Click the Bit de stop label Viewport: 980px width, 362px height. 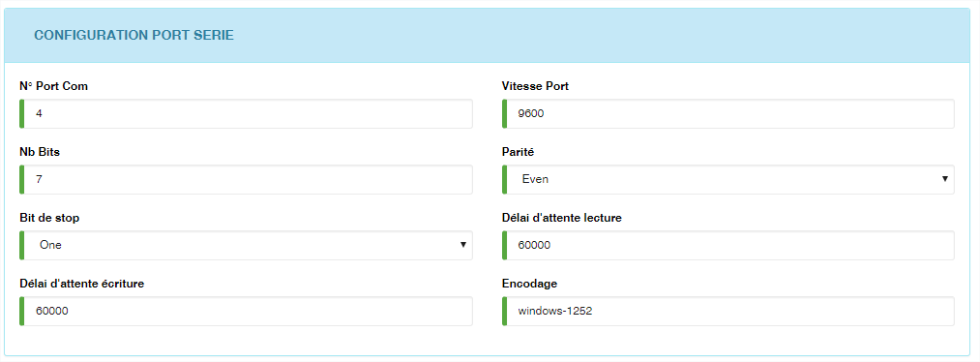click(49, 218)
